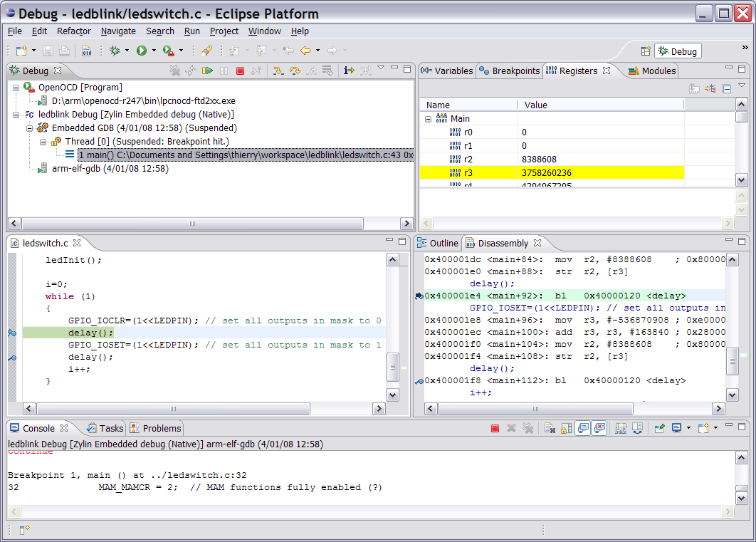Click the flashlight Search icon in toolbar
Screen dimensions: 756x542
207,51
